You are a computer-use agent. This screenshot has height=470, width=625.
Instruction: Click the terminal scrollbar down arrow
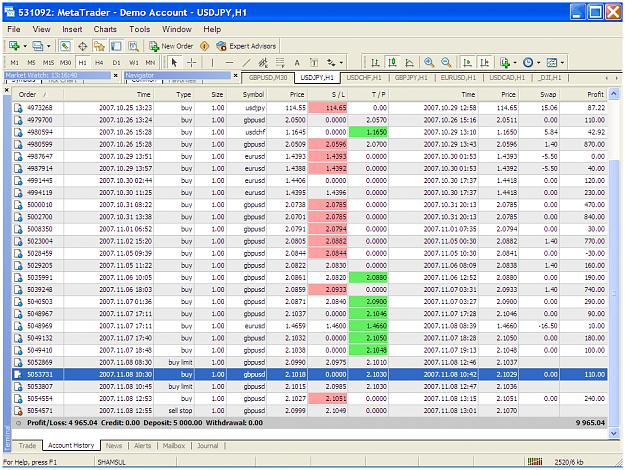[614, 433]
